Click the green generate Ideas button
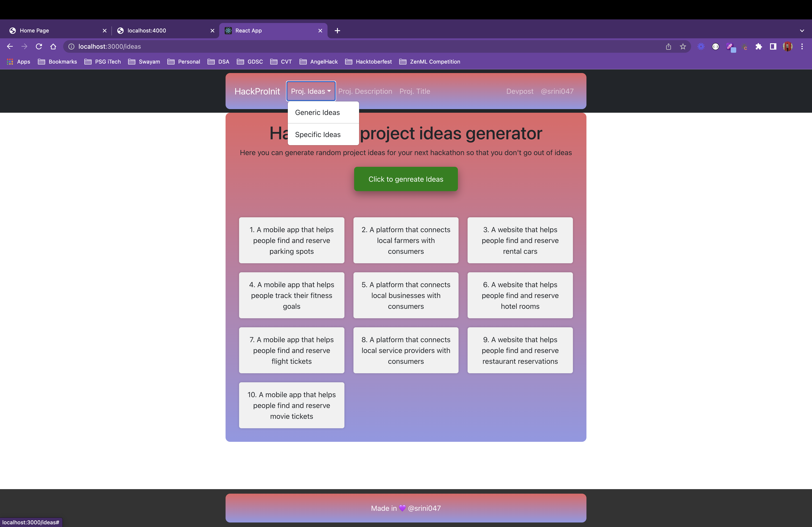This screenshot has width=812, height=527. 406,179
